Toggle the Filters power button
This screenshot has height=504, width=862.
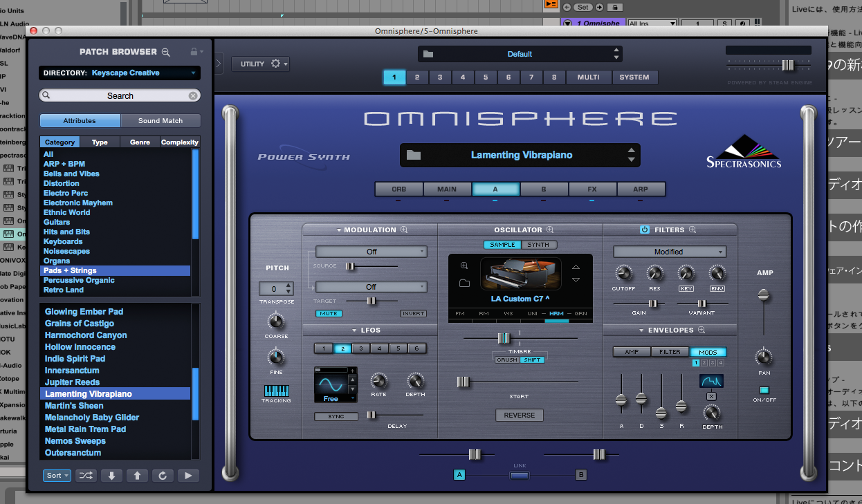(645, 230)
